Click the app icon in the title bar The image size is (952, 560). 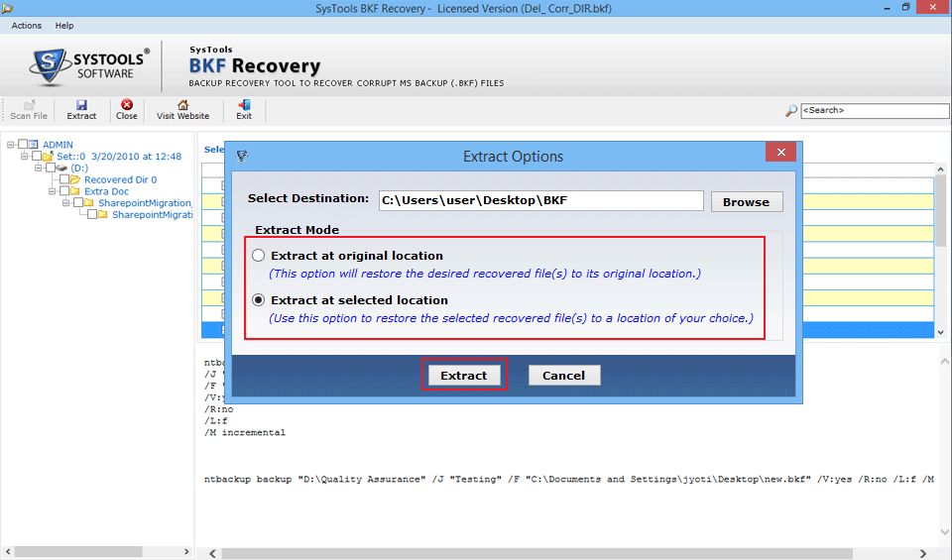[x=7, y=8]
